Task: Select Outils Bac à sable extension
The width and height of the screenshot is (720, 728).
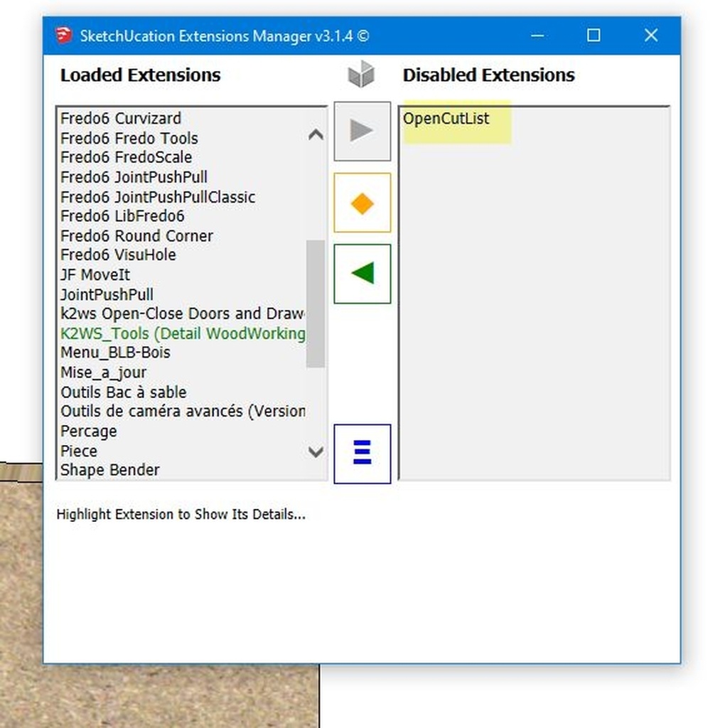Action: tap(124, 392)
